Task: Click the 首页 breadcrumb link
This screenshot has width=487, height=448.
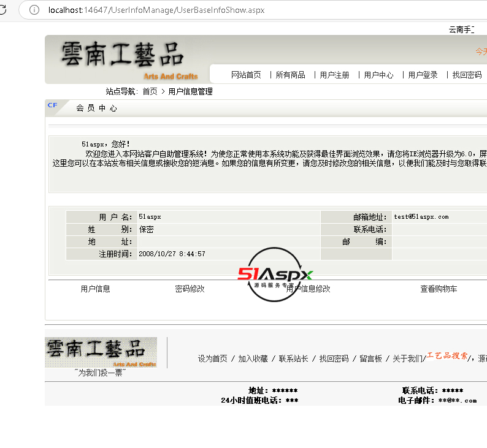Action: tap(150, 91)
